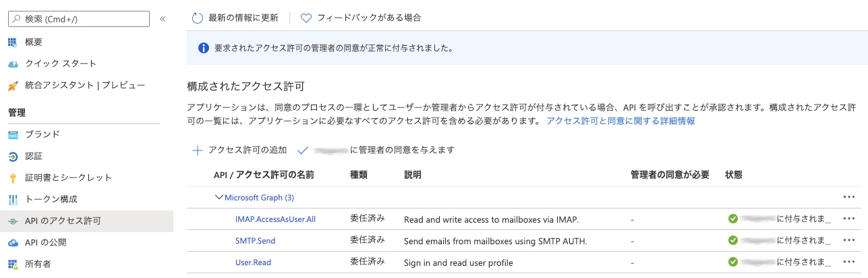Click the checkmark icon for admin consent
The width and height of the screenshot is (868, 278).
[301, 150]
